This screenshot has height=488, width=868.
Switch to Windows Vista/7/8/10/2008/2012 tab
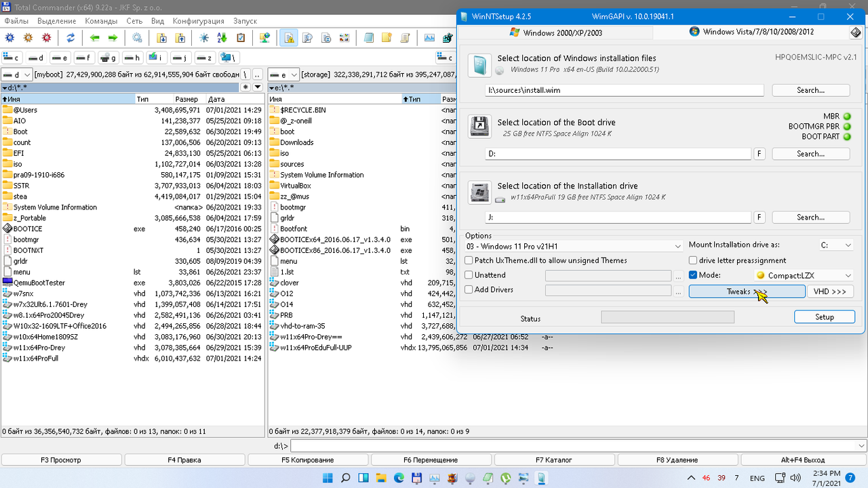tap(751, 32)
